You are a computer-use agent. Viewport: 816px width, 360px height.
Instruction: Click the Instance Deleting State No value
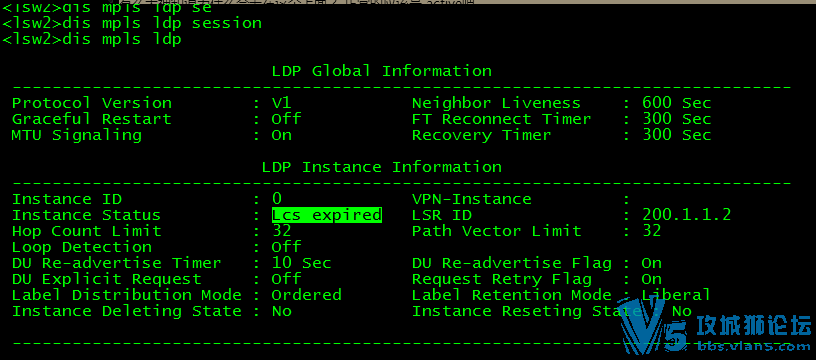click(282, 311)
